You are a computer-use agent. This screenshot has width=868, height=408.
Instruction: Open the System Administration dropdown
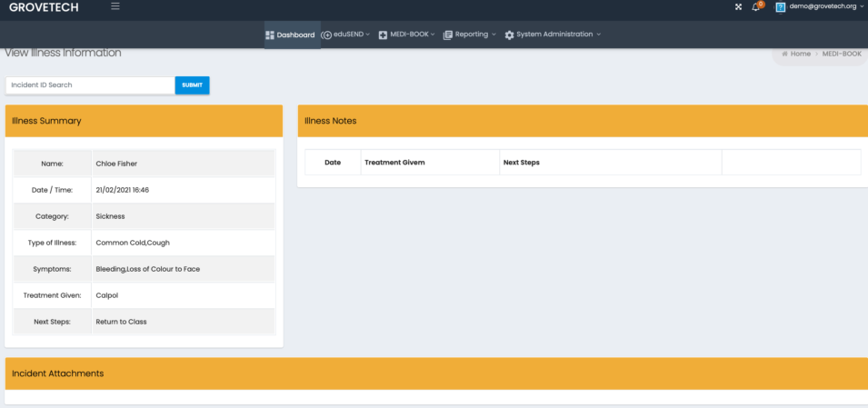coord(552,35)
